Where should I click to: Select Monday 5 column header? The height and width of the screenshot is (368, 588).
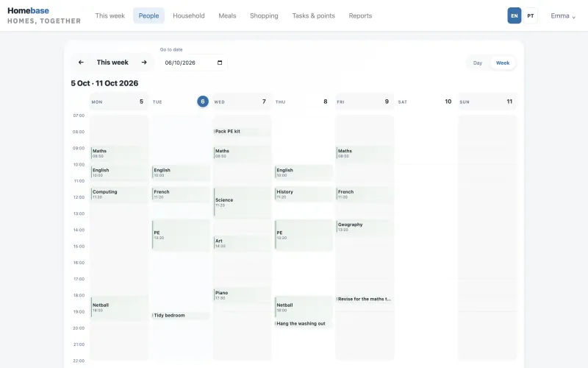pos(119,102)
